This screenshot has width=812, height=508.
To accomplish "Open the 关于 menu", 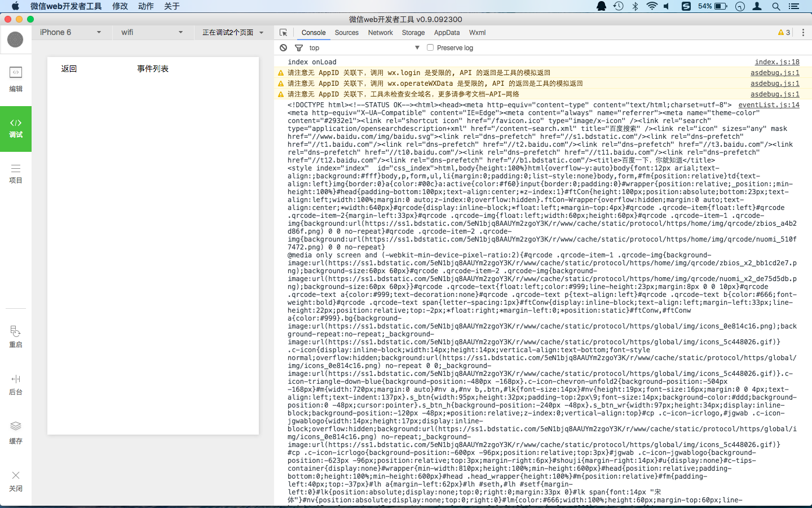I will pos(172,6).
